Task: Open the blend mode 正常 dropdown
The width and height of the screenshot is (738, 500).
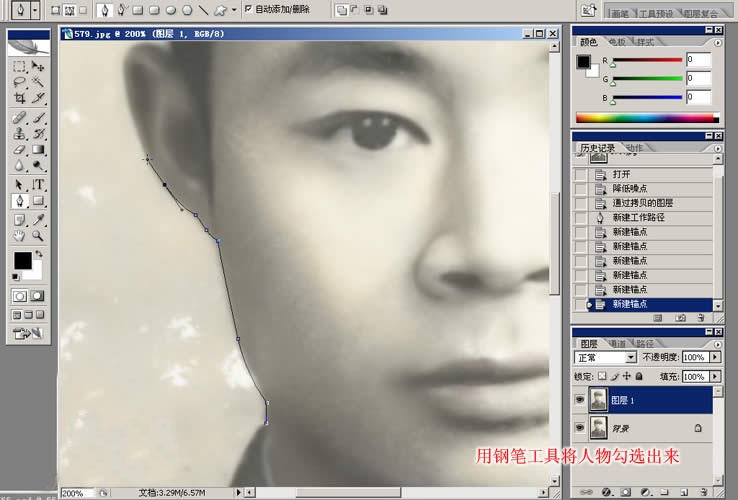Action: tap(631, 357)
